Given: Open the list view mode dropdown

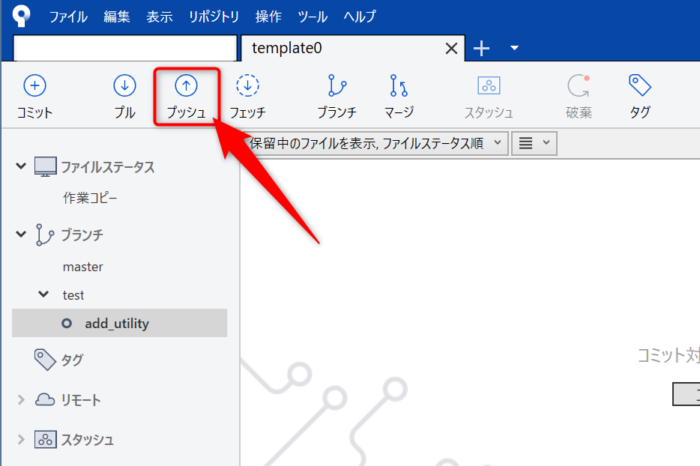Looking at the screenshot, I should tap(535, 143).
